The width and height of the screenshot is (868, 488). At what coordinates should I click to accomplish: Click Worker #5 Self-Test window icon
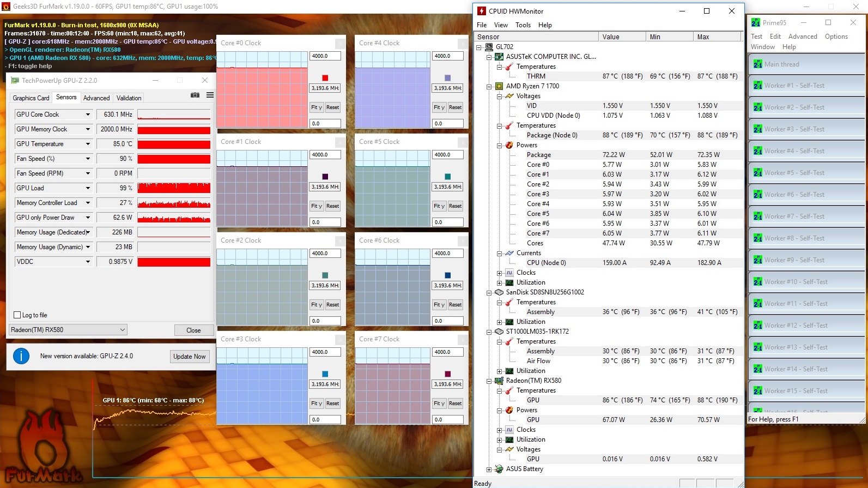pos(757,173)
